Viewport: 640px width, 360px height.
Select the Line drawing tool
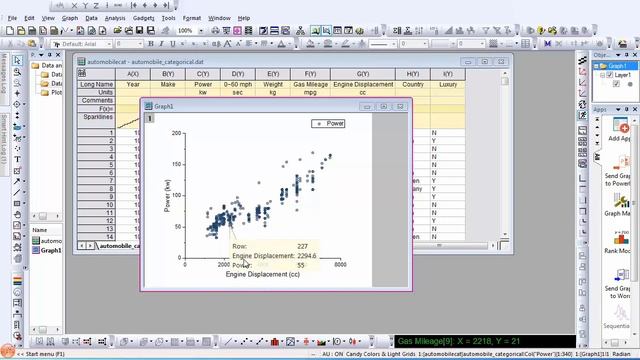pos(17,192)
